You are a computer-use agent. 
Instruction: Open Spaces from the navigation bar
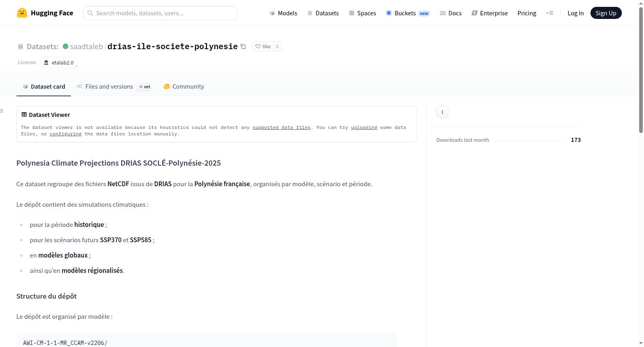point(363,13)
